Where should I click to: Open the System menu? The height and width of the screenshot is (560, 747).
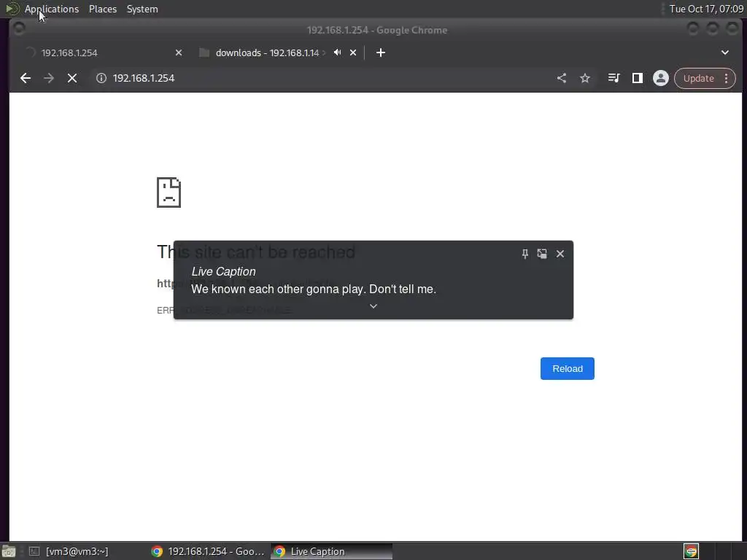click(142, 9)
